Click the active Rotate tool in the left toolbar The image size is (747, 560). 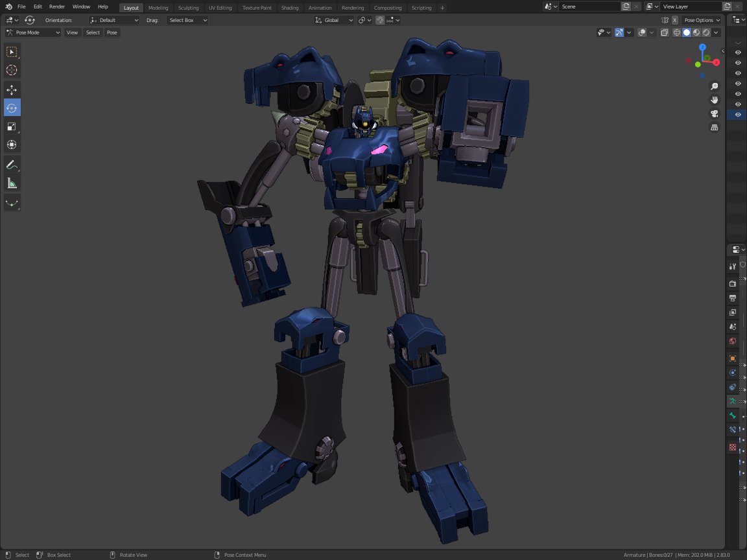[x=12, y=108]
